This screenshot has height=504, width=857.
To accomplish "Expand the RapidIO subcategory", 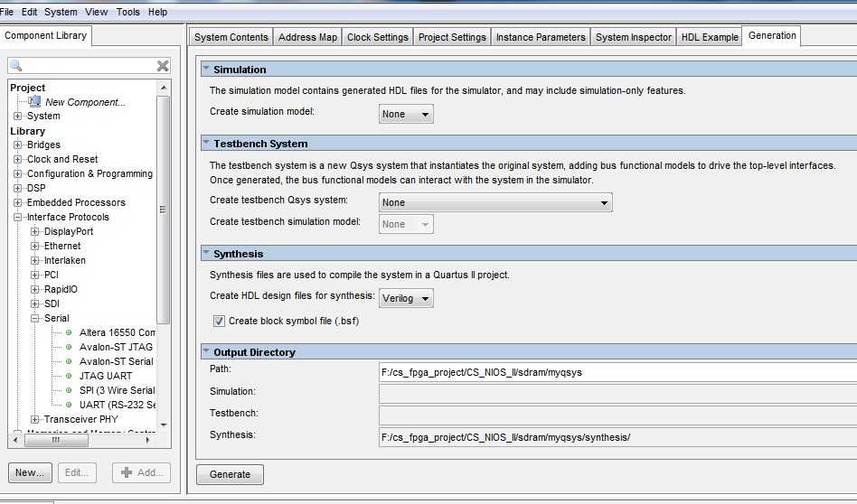I will click(35, 289).
